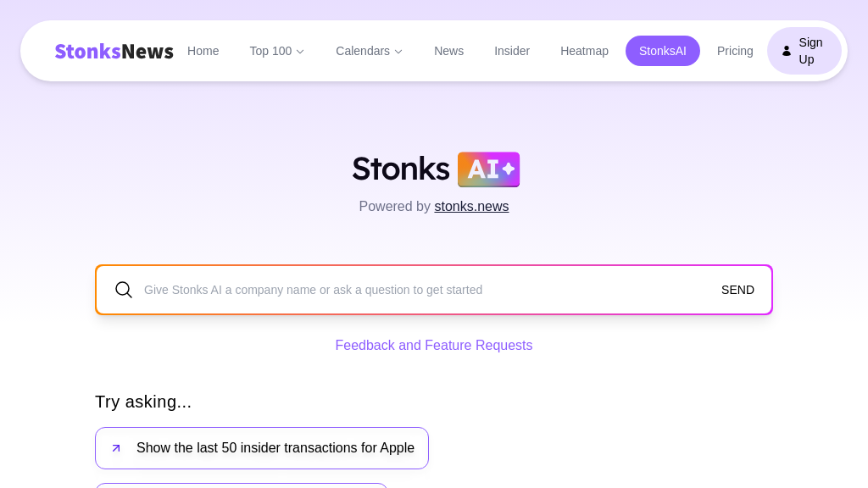Viewport: 868px width, 488px height.
Task: Select the StonksAI nav tab
Action: (x=663, y=51)
